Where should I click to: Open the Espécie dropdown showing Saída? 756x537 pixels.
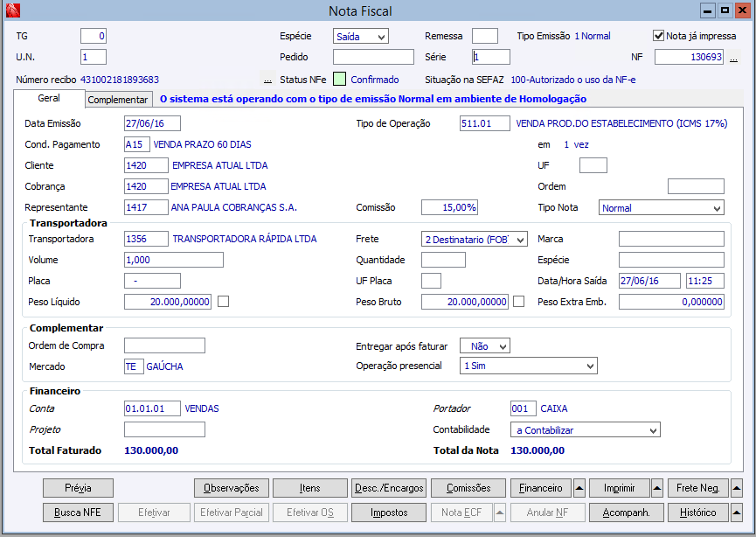(x=361, y=37)
